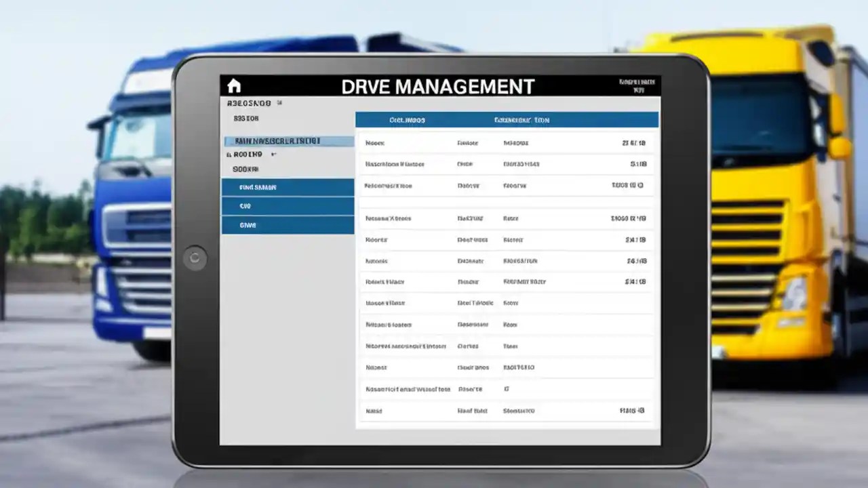Sort by the Exchange Ton column header
868x488 pixels.
click(522, 119)
